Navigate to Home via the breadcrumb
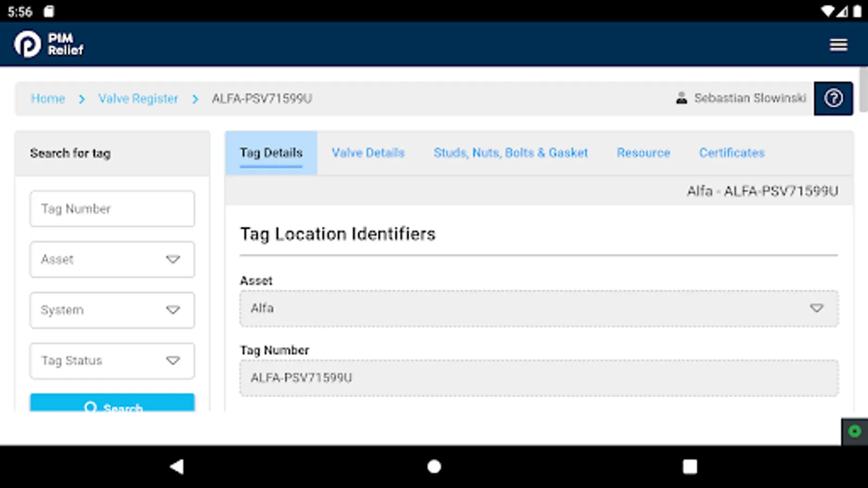Viewport: 868px width, 488px height. coord(48,98)
